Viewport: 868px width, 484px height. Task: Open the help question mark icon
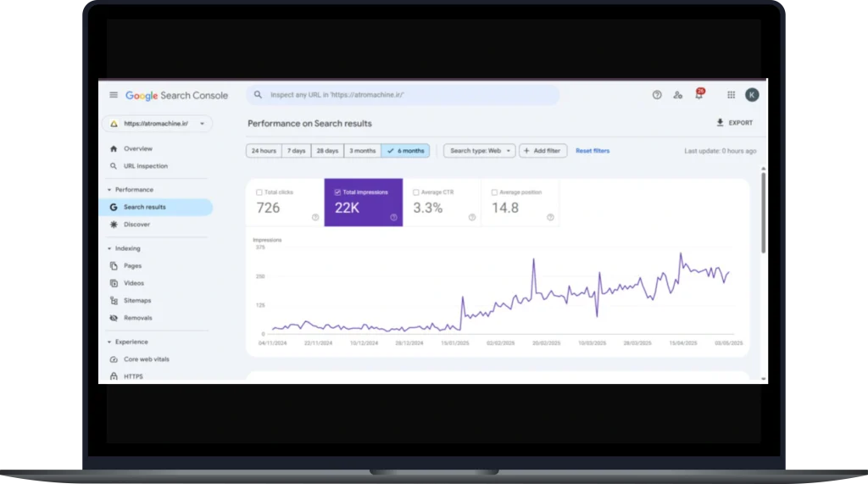point(657,95)
